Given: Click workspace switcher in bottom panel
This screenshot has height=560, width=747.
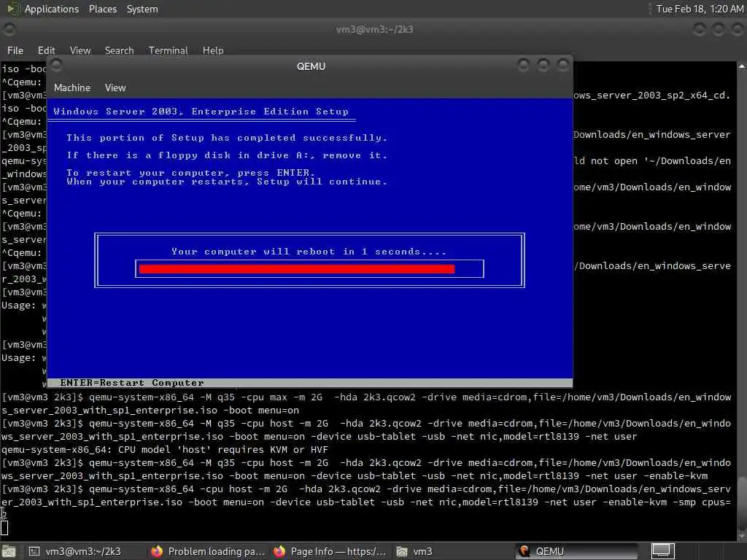Looking at the screenshot, I should (x=662, y=551).
